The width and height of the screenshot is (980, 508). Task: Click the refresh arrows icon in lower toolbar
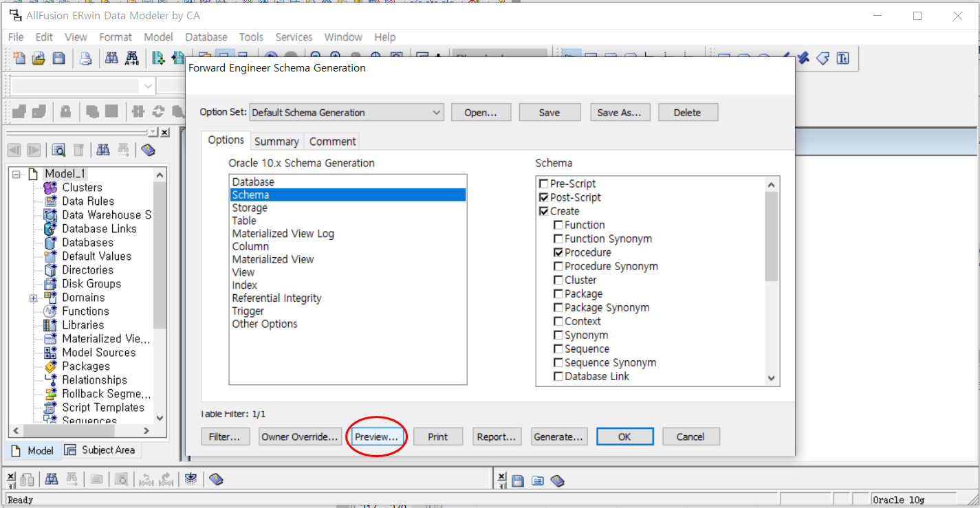[x=159, y=111]
